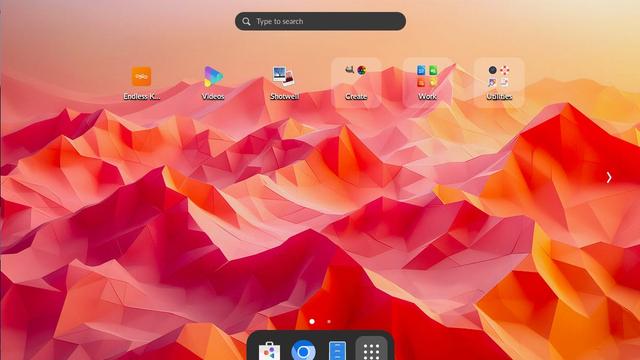Viewport: 640px width, 360px height.
Task: Go to next app page arrow
Action: coord(609,178)
